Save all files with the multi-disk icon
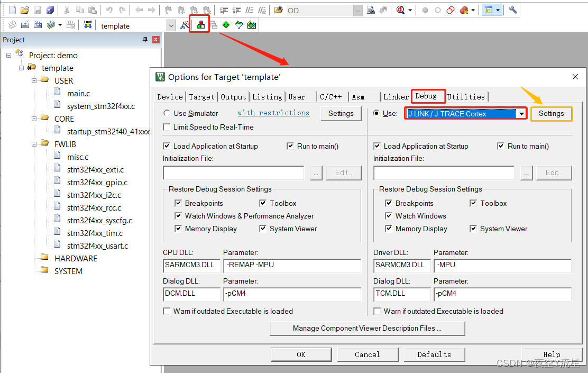This screenshot has width=588, height=373. point(50,10)
